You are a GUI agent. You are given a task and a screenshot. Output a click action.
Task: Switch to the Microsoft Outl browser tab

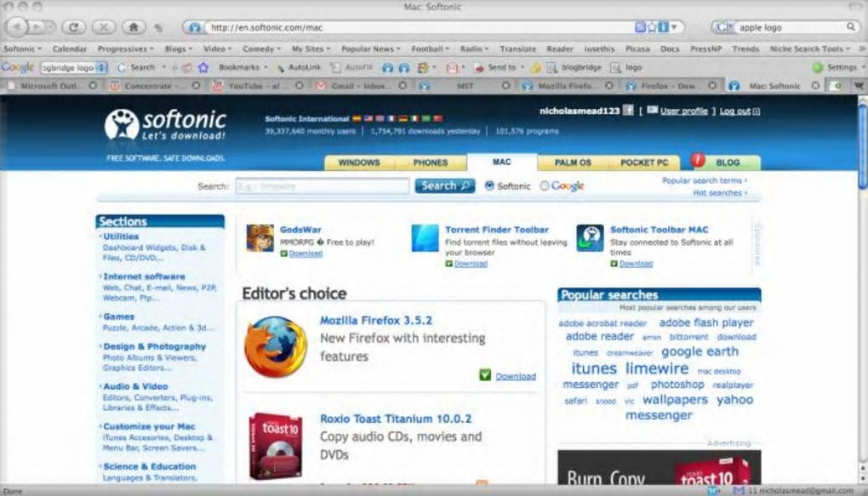[51, 86]
